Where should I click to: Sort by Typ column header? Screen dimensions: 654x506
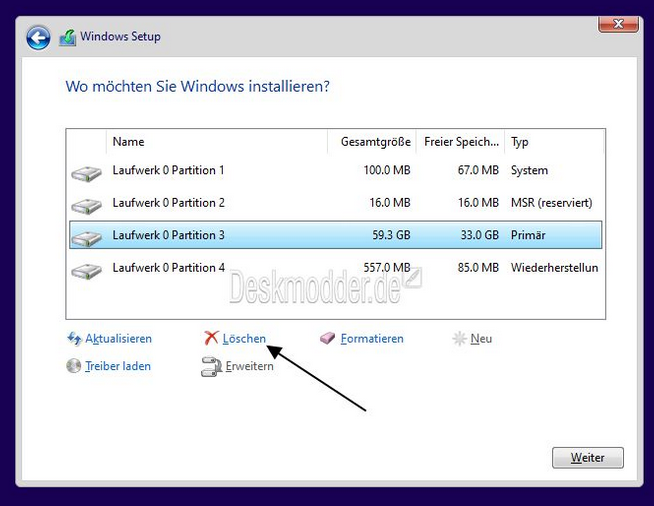(x=554, y=142)
